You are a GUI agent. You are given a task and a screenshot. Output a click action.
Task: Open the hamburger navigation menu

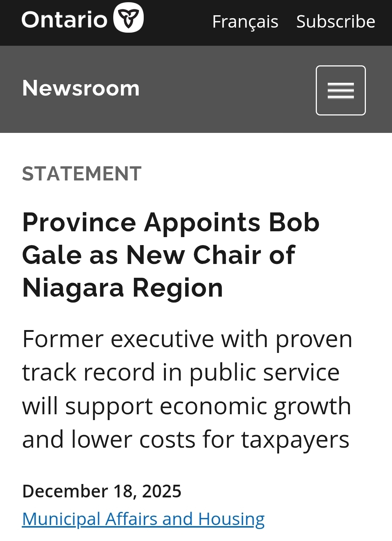pyautogui.click(x=340, y=90)
